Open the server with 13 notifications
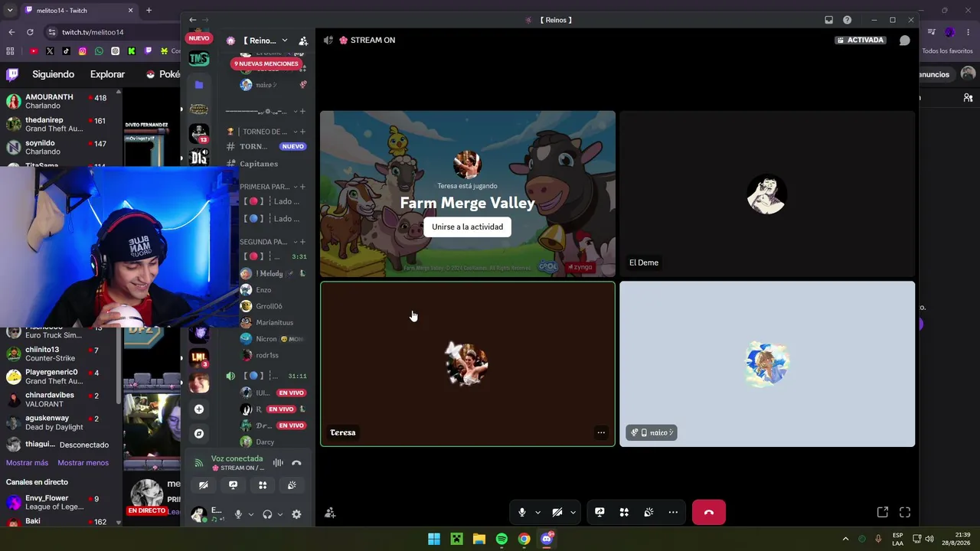This screenshot has width=980, height=551. (x=199, y=133)
